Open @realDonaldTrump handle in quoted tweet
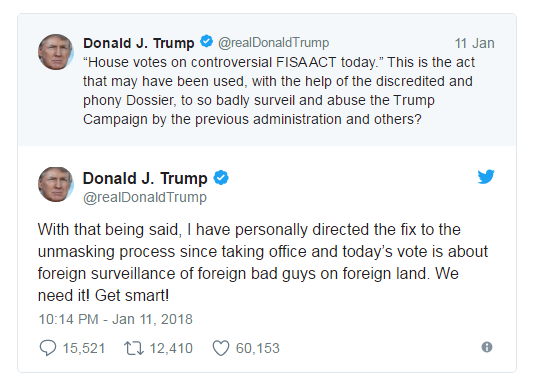This screenshot has width=534, height=382. coord(273,43)
